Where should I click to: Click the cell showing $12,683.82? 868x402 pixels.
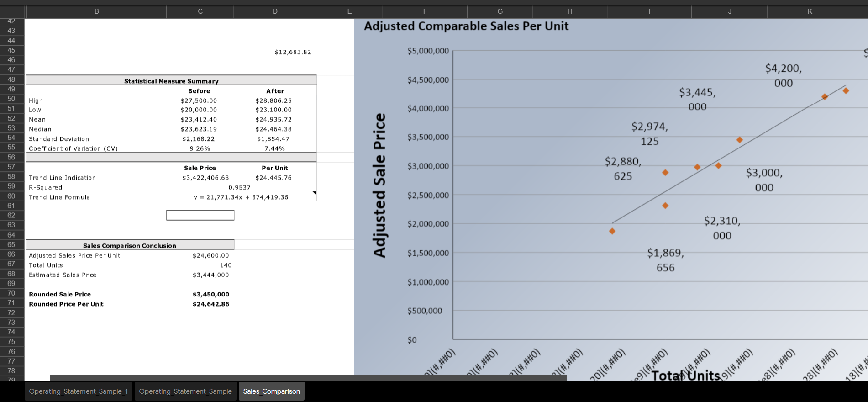tap(293, 52)
